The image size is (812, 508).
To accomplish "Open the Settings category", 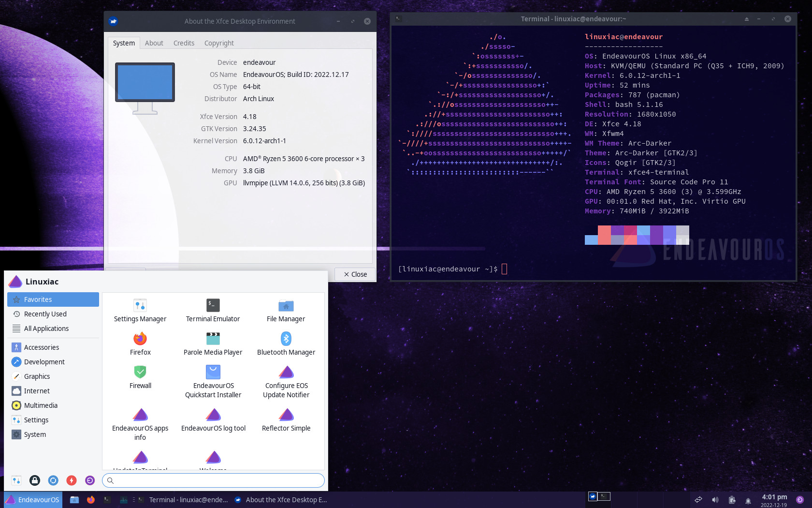I will (53, 420).
